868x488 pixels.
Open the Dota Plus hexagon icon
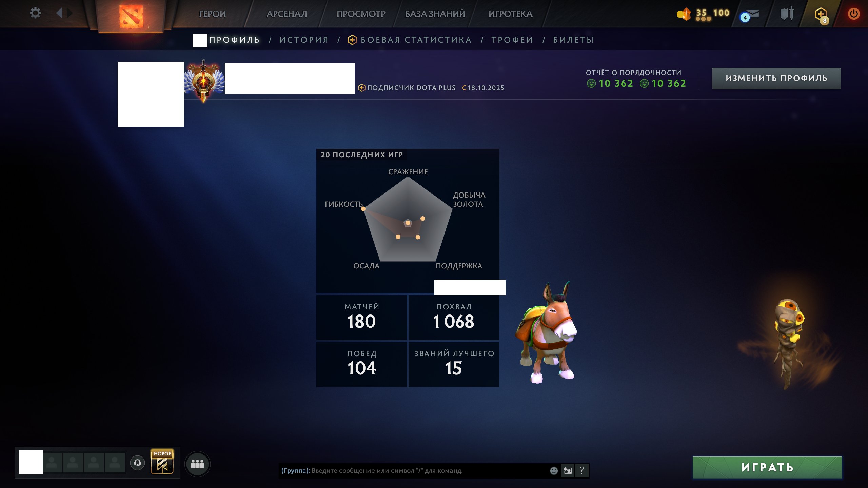821,15
